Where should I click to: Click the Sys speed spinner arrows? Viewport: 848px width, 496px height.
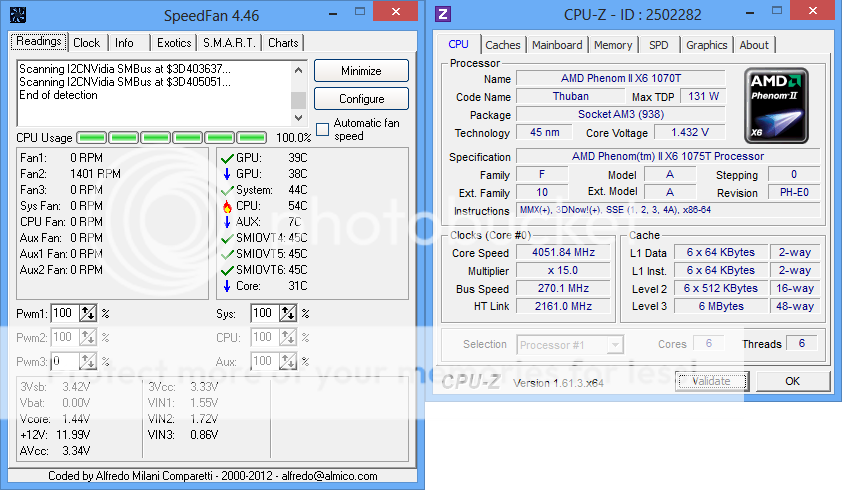click(288, 314)
